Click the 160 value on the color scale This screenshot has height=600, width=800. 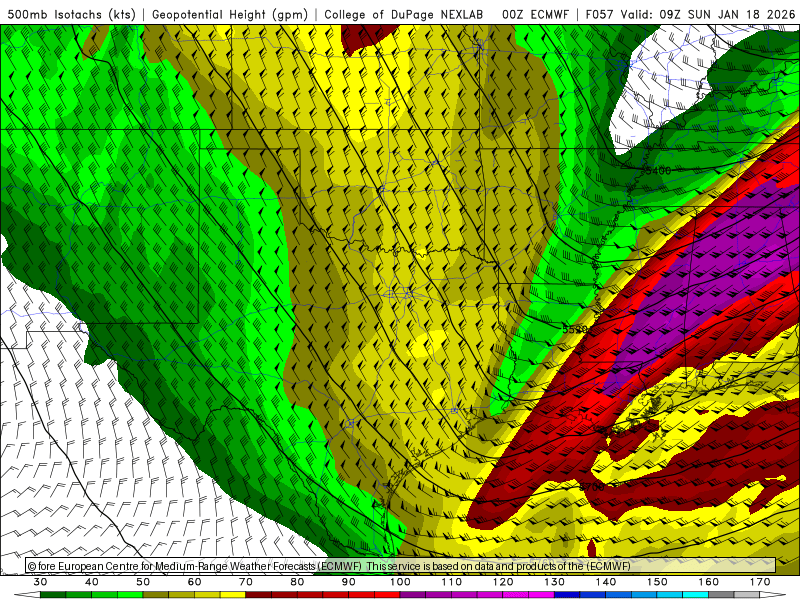point(709,582)
